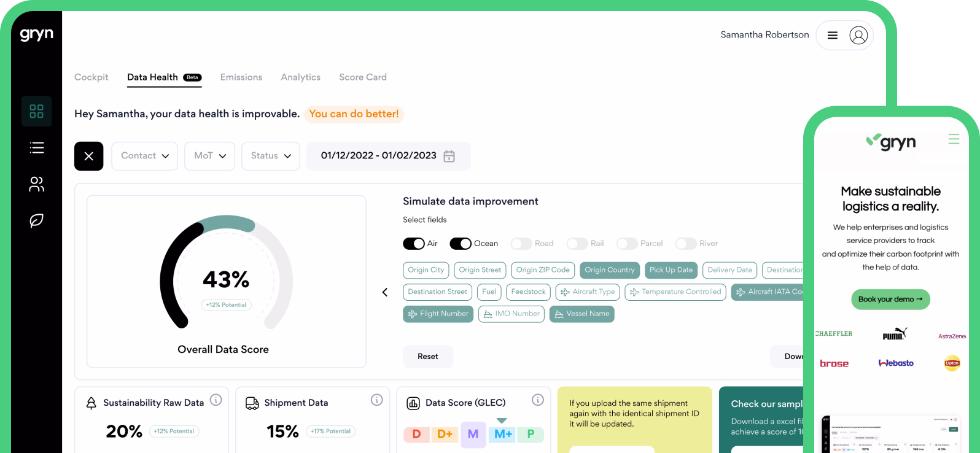Click the leaf sustainability icon in sidebar
This screenshot has height=453, width=980.
click(x=37, y=220)
